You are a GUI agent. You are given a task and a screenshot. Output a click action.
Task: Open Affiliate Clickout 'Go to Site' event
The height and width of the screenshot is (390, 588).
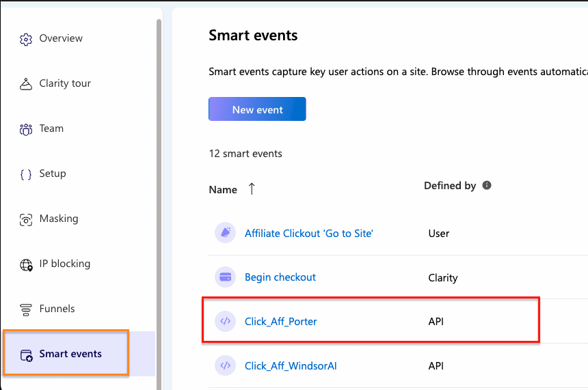point(308,233)
